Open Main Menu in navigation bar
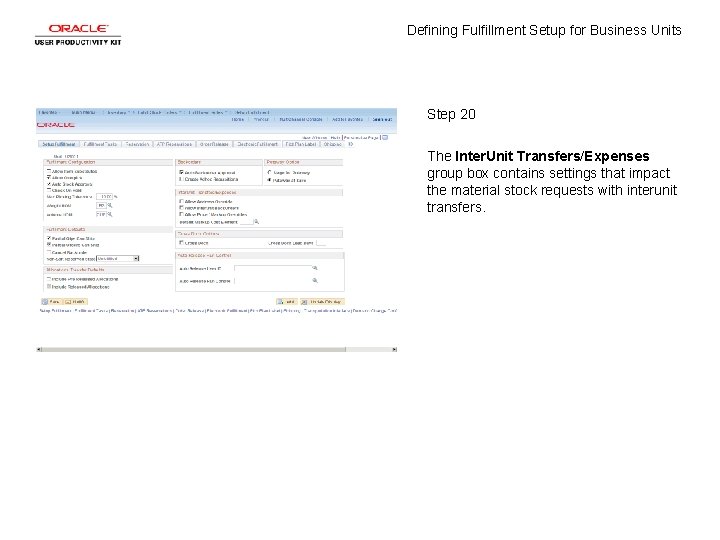 (x=84, y=112)
